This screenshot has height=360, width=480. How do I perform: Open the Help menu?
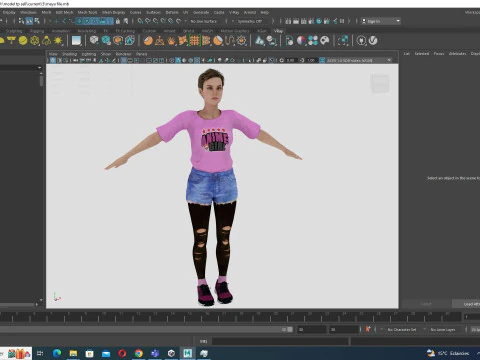(265, 12)
